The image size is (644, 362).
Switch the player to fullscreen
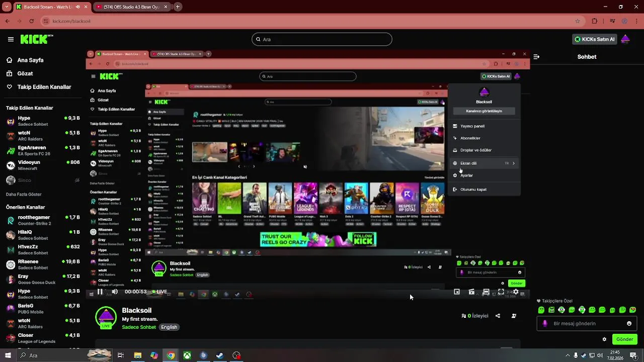501,292
